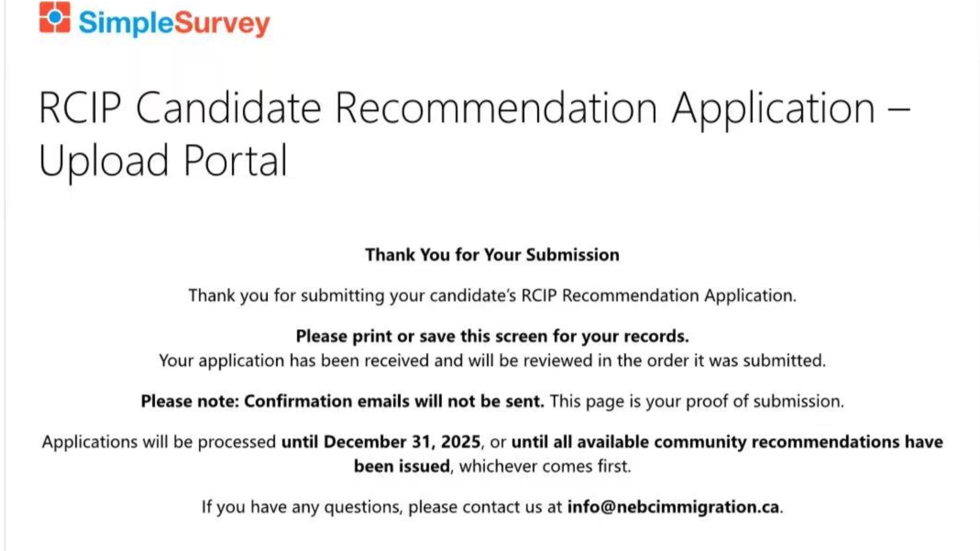Click the blue "Simple" word in logo

coord(125,23)
